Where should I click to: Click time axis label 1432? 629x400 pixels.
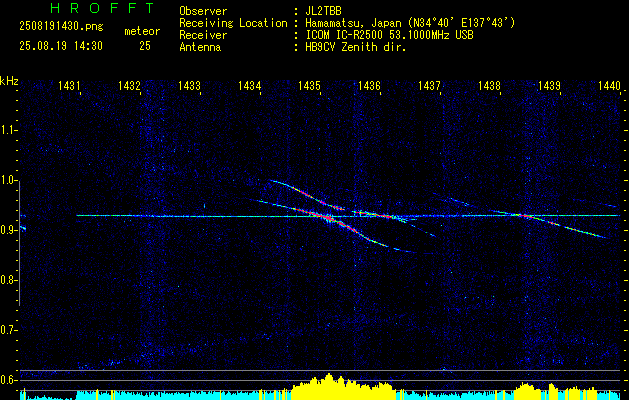(x=130, y=85)
